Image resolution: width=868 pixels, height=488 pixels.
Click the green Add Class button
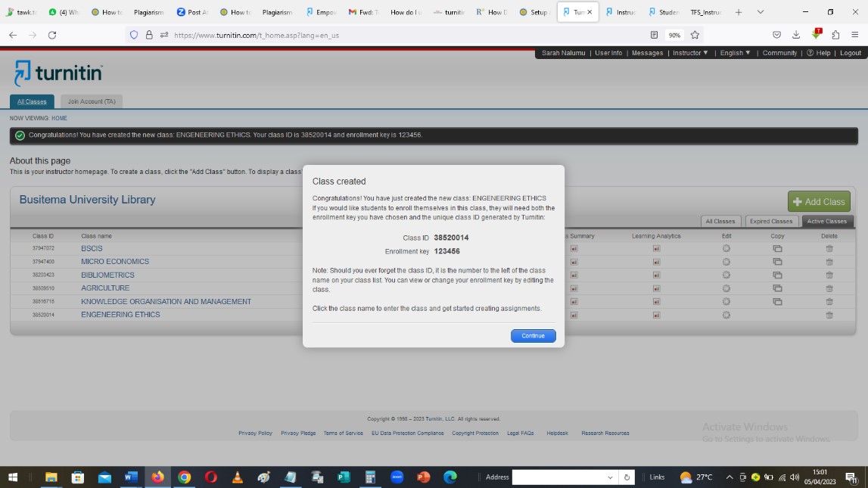click(819, 202)
